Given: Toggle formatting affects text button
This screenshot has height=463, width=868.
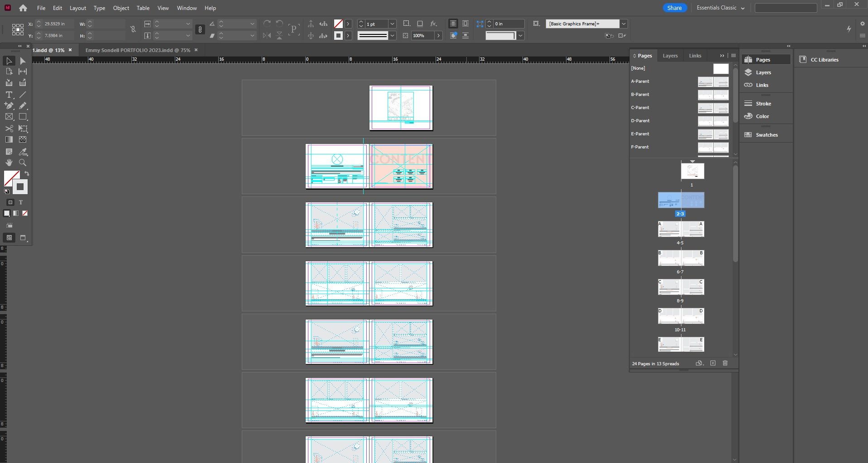Looking at the screenshot, I should 21,202.
